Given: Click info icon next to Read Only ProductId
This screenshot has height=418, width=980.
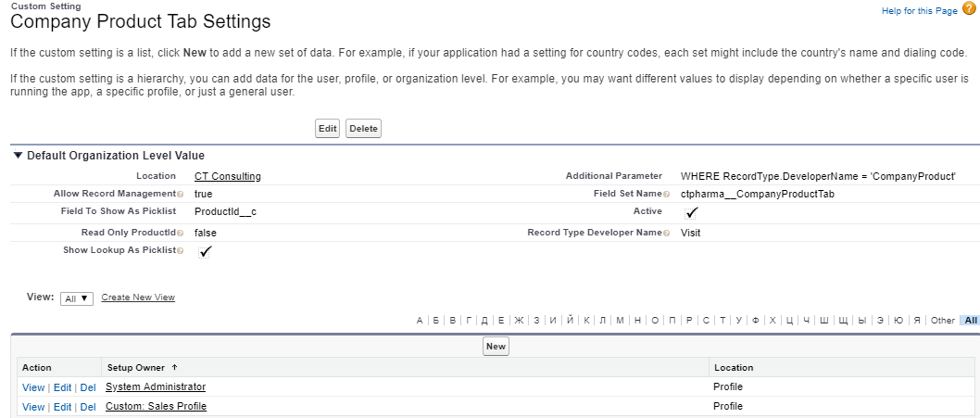Looking at the screenshot, I should coord(180,233).
